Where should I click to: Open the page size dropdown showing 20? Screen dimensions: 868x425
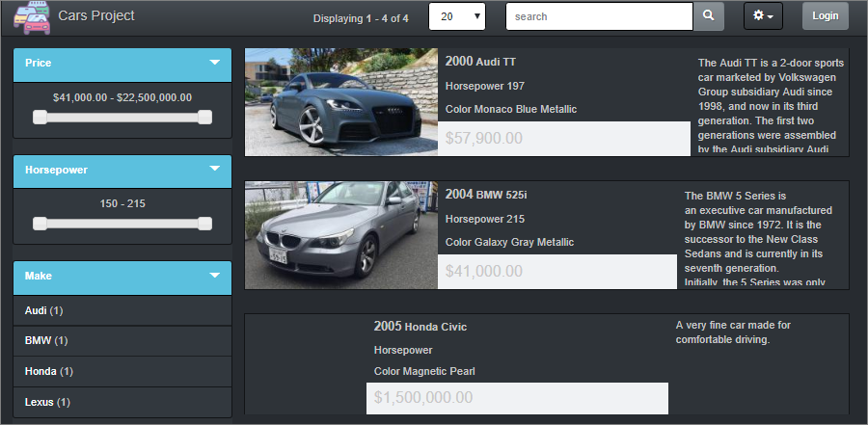pyautogui.click(x=457, y=16)
